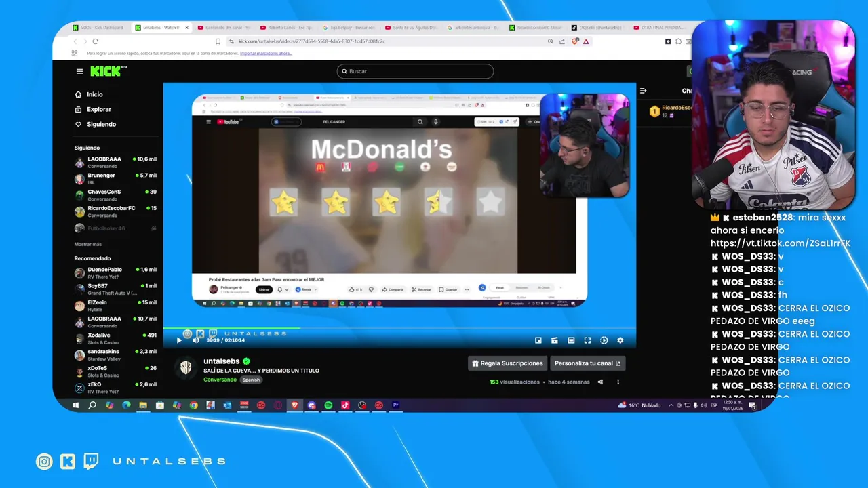Open Spotify from the taskbar
This screenshot has width=868, height=488.
328,405
